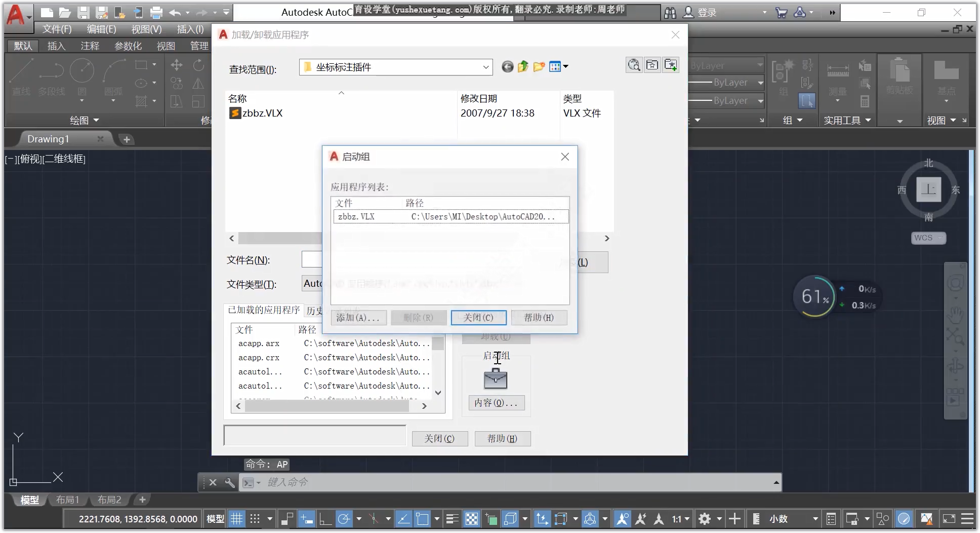980x533 pixels.
Task: Click the Undo arrow icon
Action: pyautogui.click(x=175, y=13)
